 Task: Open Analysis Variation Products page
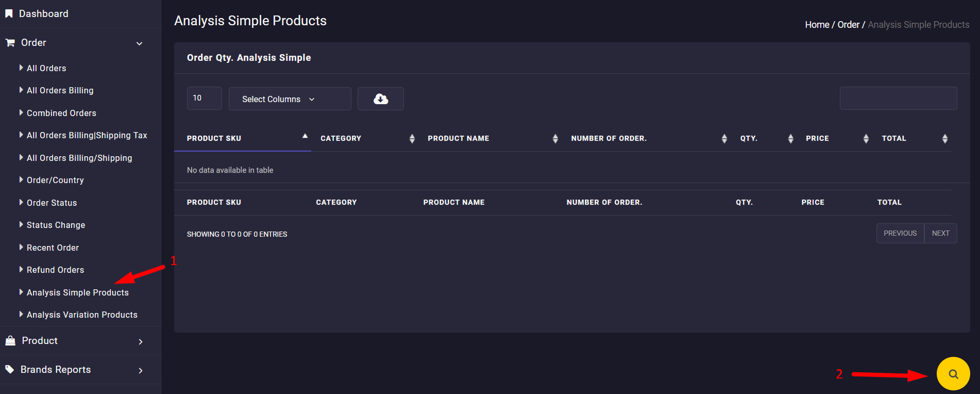82,315
